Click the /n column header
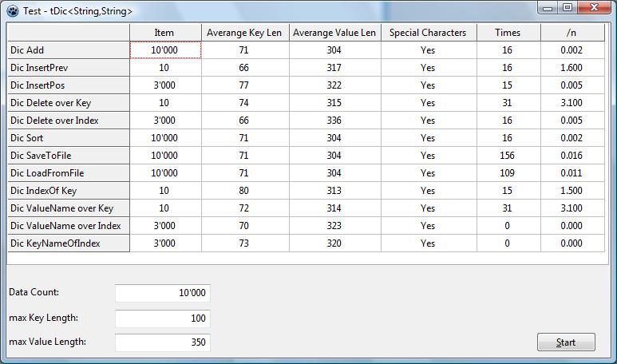The image size is (617, 364). tap(572, 33)
